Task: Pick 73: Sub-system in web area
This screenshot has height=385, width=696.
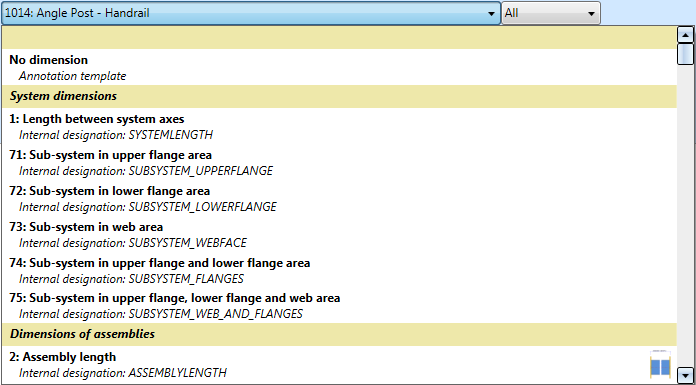Action: 339,234
